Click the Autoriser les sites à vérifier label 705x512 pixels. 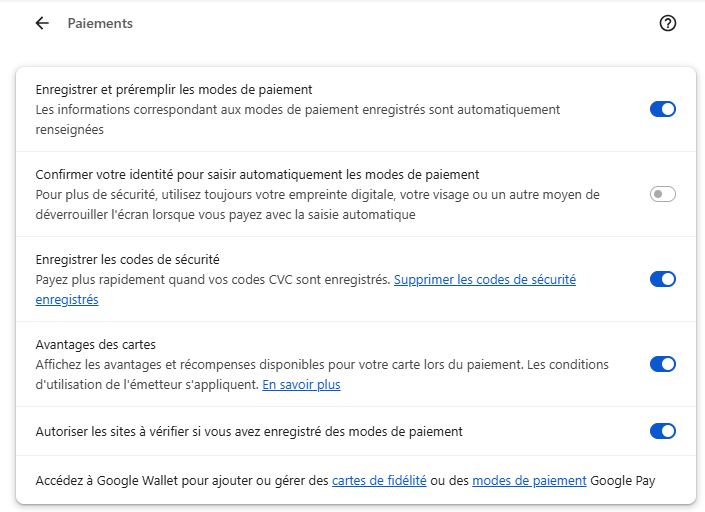click(249, 432)
